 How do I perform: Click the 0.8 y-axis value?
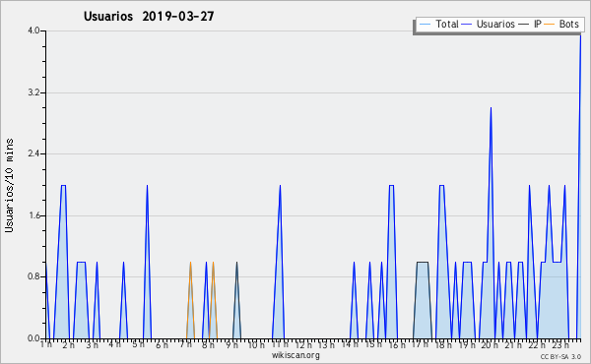tap(33, 277)
